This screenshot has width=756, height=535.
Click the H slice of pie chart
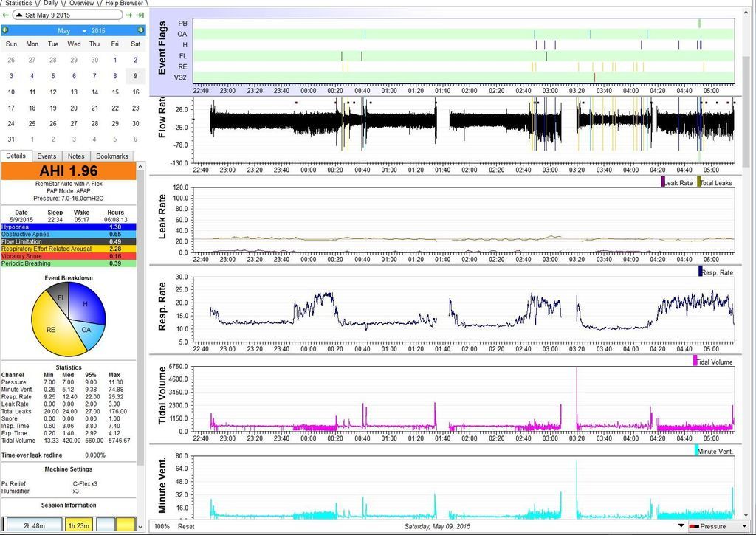[87, 303]
